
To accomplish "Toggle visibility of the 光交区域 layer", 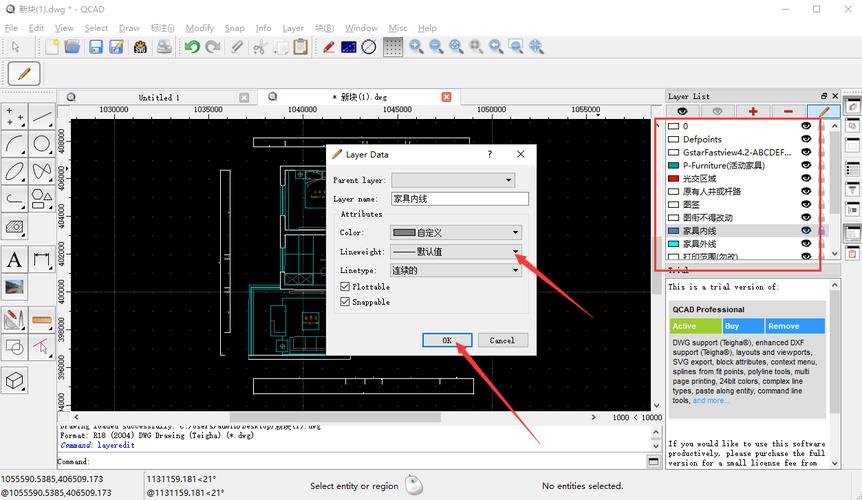I will [806, 178].
